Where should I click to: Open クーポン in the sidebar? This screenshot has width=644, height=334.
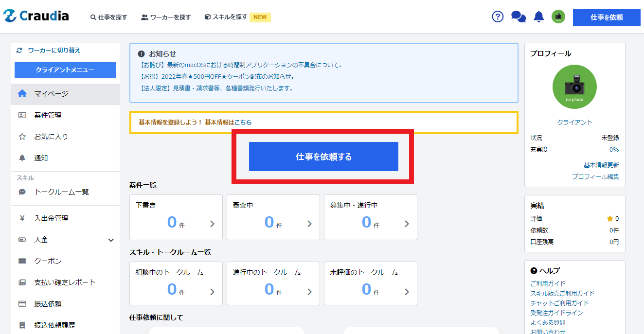point(48,261)
